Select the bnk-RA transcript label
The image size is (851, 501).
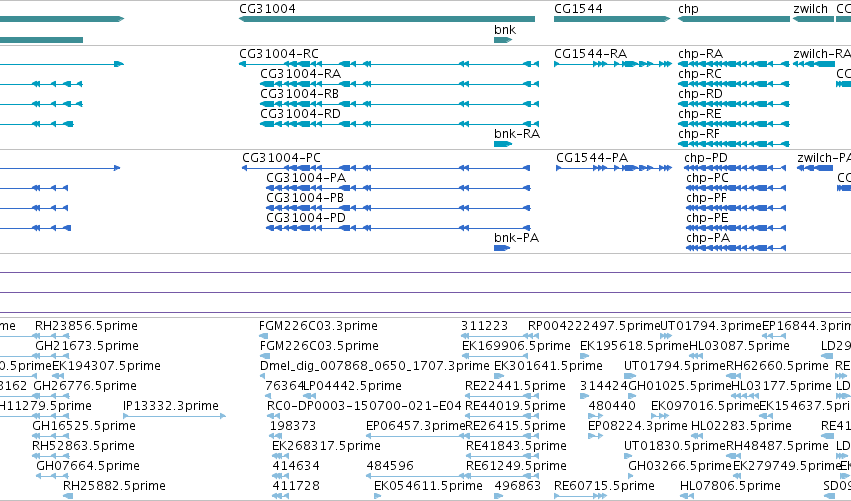tap(517, 134)
